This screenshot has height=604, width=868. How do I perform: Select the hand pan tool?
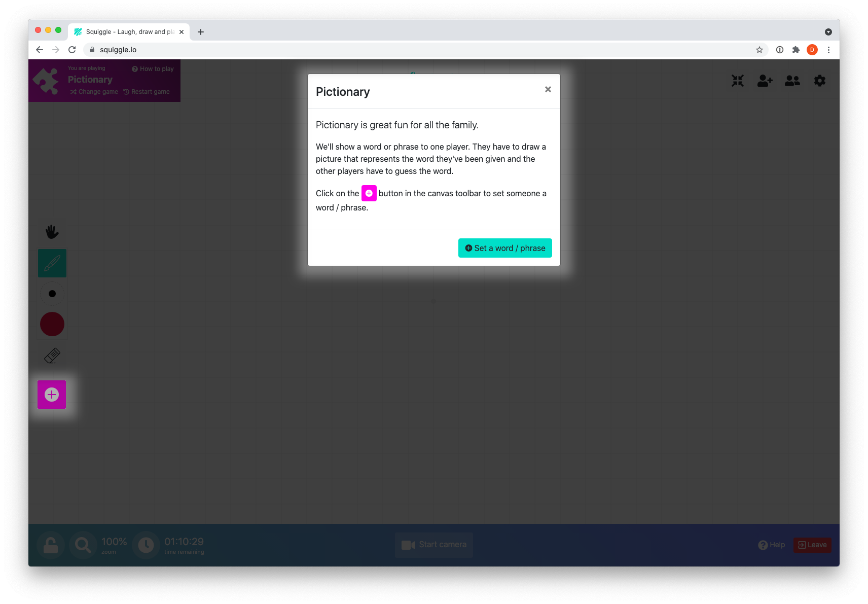click(52, 232)
